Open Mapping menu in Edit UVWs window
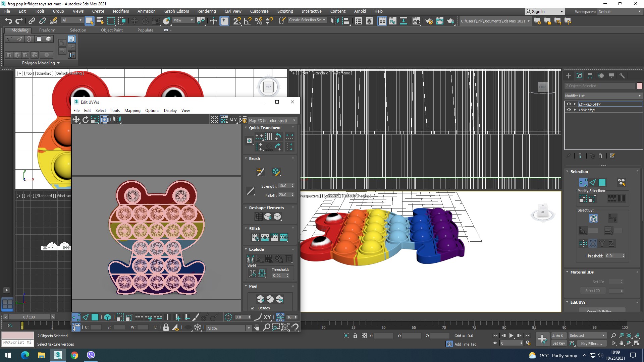The image size is (644, 362). coord(132,111)
